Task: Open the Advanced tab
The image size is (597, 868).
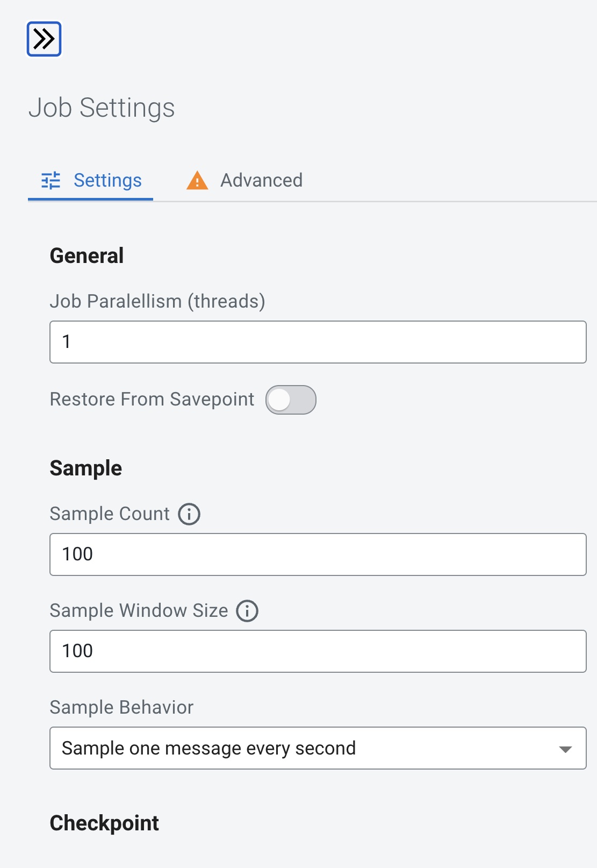Action: tap(261, 181)
